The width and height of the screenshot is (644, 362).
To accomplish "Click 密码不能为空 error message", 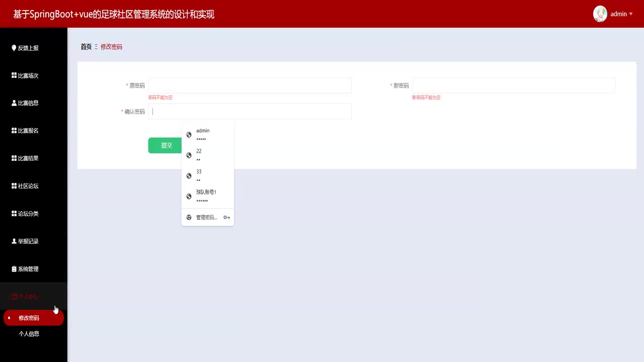I will coord(160,98).
